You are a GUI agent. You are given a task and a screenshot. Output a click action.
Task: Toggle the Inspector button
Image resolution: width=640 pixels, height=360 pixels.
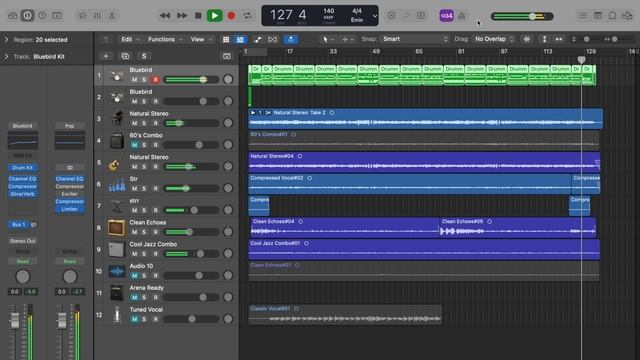pos(27,16)
